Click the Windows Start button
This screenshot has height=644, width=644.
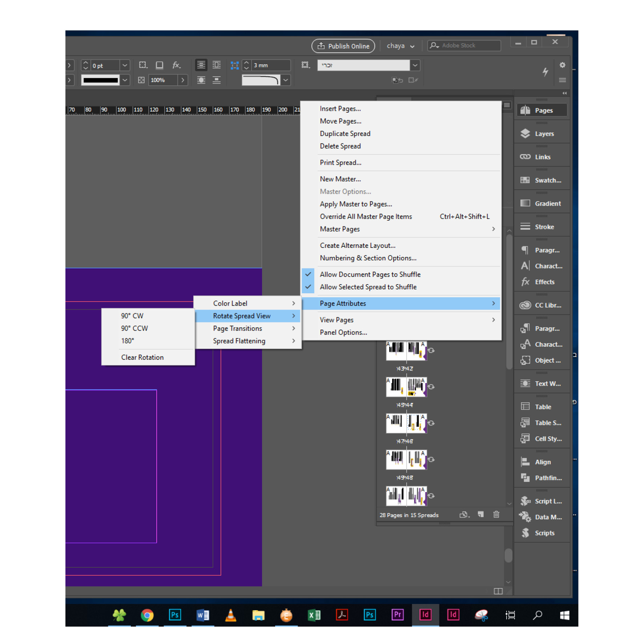(x=565, y=615)
